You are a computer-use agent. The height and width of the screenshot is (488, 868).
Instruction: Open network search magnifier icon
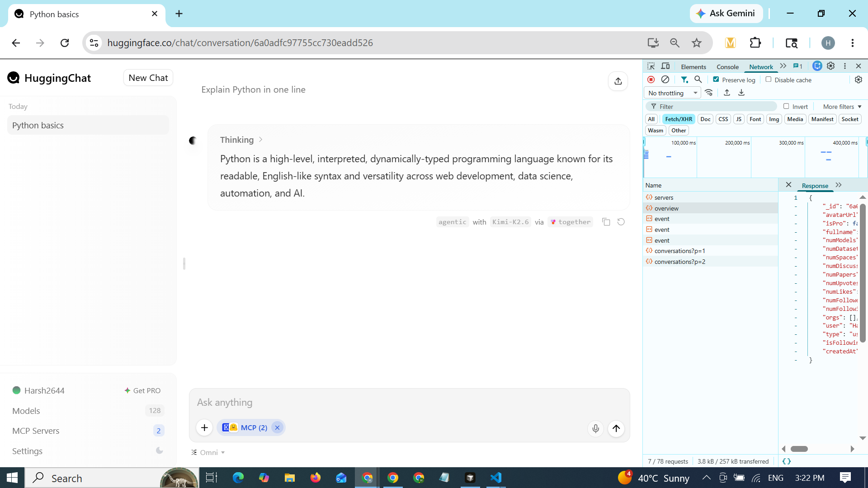698,80
